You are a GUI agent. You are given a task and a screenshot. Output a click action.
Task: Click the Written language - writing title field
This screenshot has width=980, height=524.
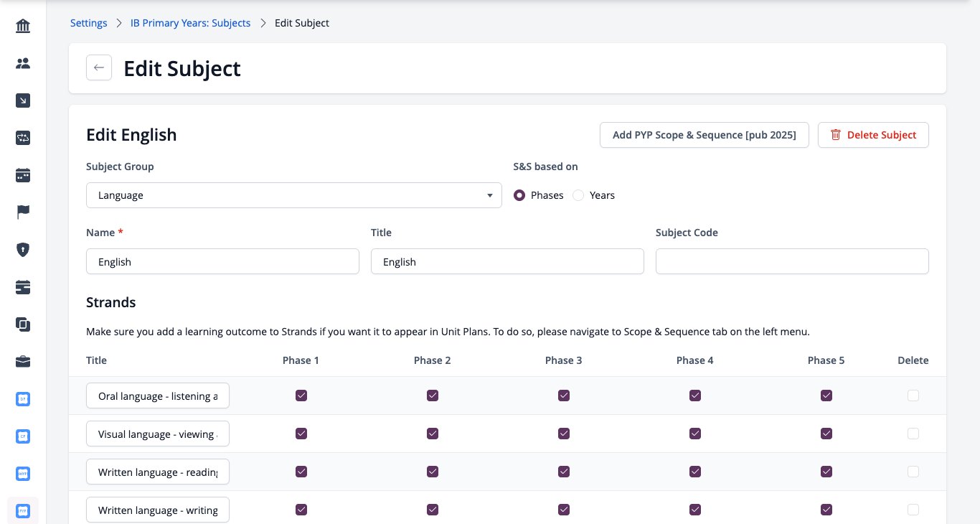coord(158,510)
